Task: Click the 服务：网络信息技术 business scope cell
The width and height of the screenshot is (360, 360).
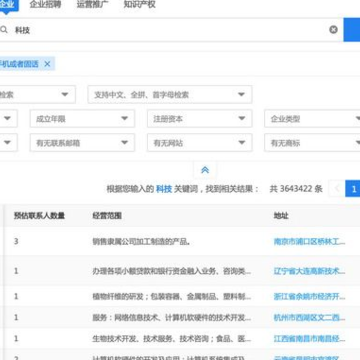Action: [x=172, y=317]
